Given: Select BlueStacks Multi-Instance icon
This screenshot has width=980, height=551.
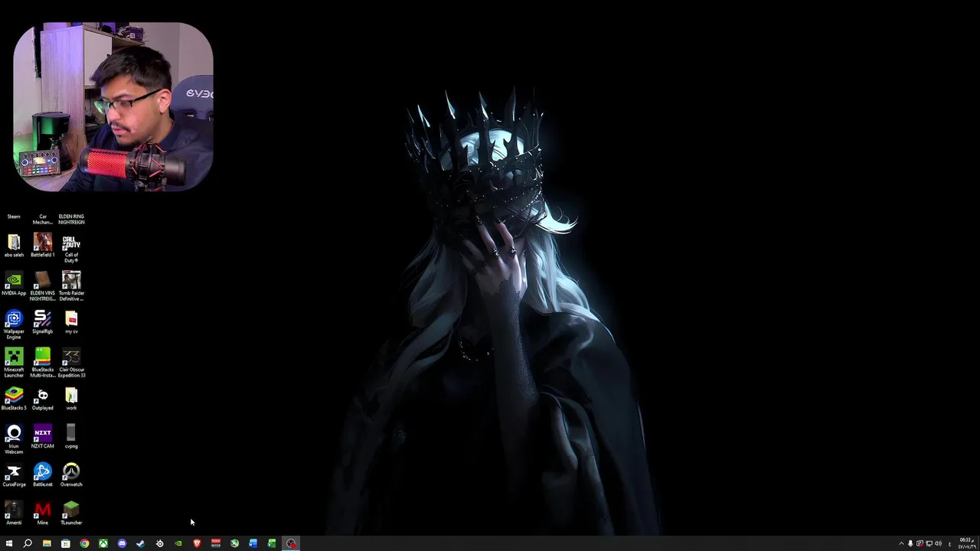Looking at the screenshot, I should [x=43, y=363].
